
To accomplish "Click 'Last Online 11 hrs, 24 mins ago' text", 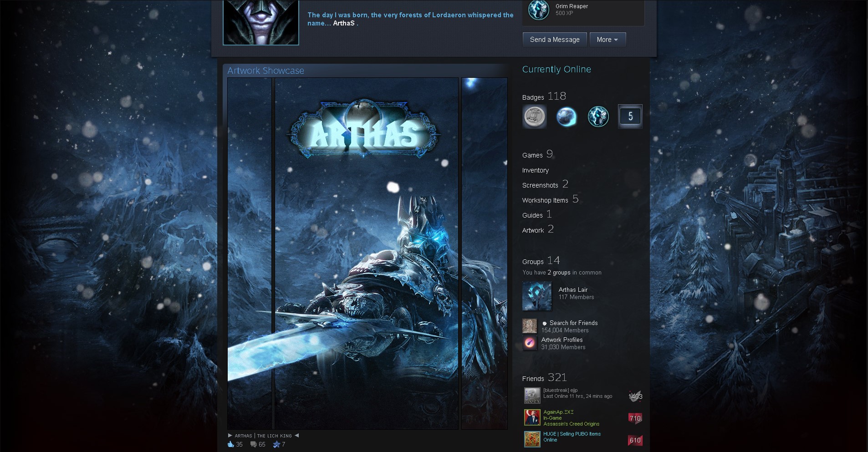I will click(x=578, y=396).
